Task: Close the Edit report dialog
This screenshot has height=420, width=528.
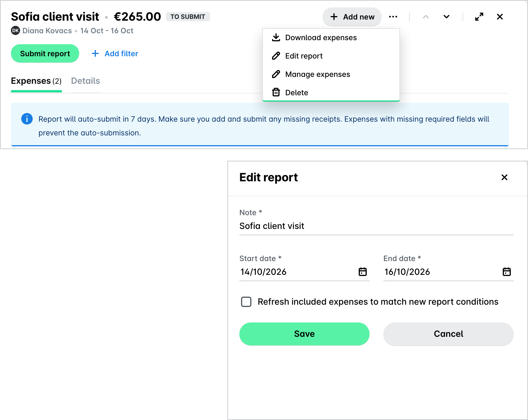Action: tap(504, 177)
